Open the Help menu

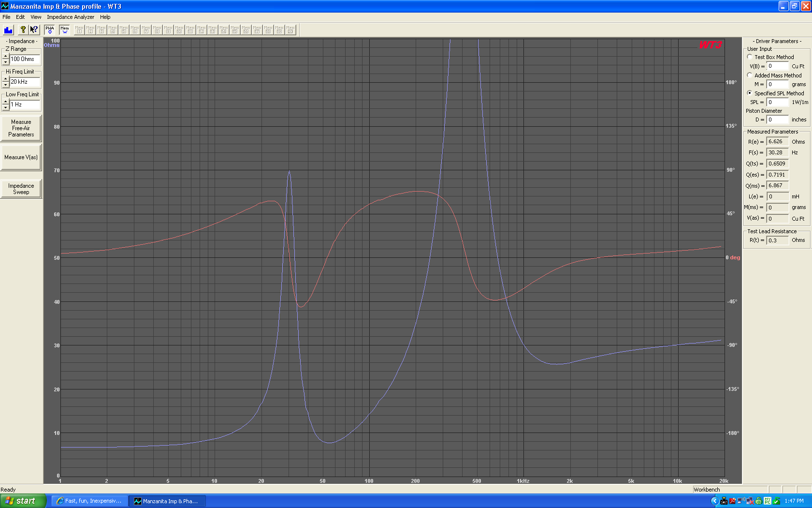point(105,17)
